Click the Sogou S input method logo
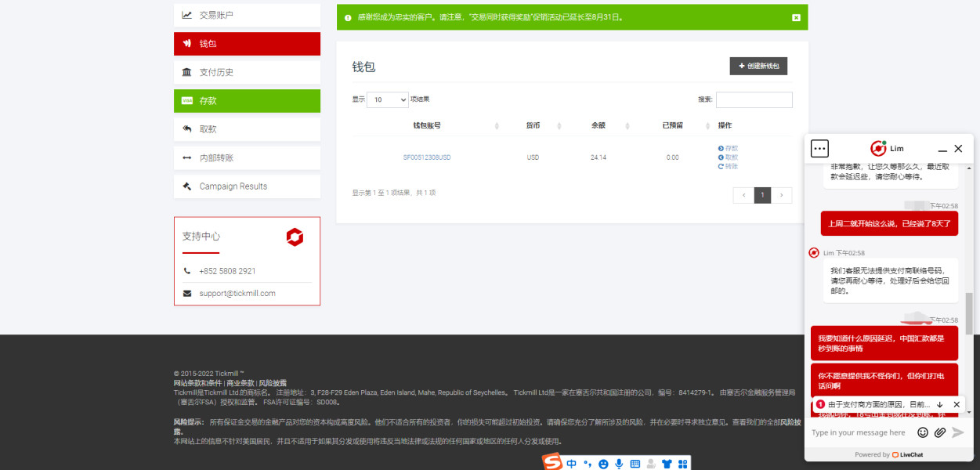This screenshot has width=980, height=470. [553, 463]
